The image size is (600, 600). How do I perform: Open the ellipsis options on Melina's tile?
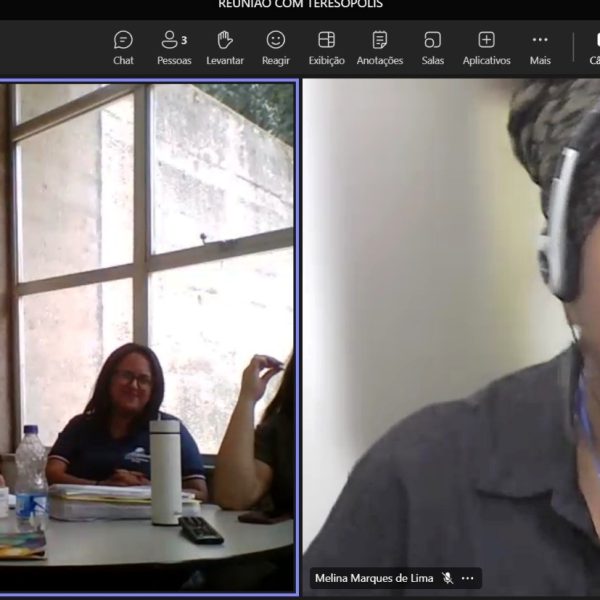pyautogui.click(x=467, y=578)
